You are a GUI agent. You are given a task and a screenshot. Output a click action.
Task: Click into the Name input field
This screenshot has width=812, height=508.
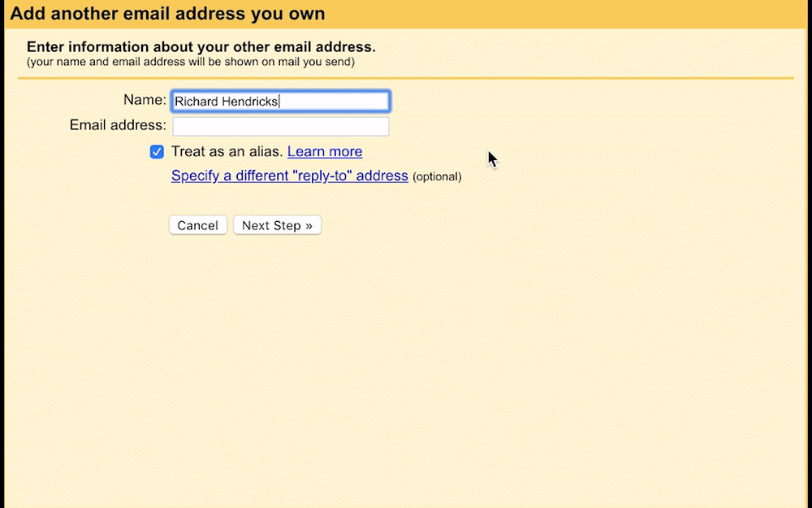[280, 101]
